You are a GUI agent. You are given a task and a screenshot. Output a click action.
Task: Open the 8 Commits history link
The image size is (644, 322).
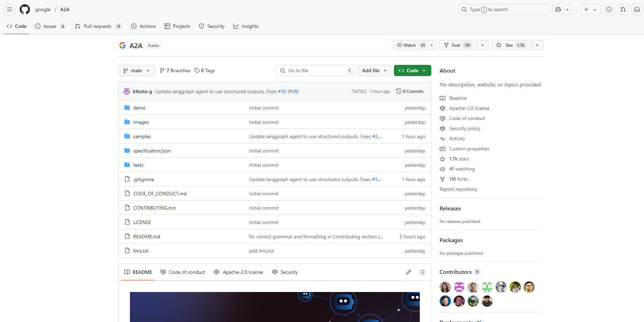(410, 91)
